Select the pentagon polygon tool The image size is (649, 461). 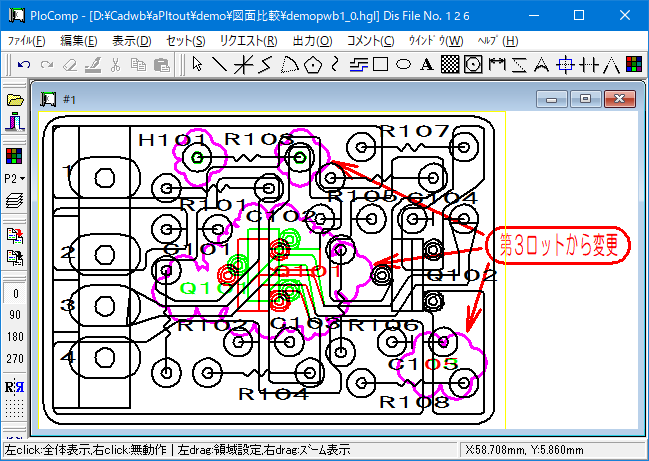coord(312,65)
